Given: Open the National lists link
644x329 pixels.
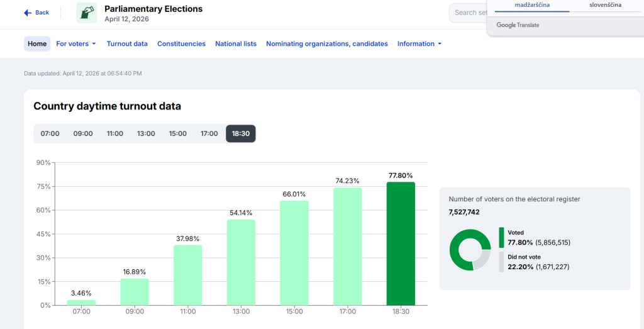Looking at the screenshot, I should [236, 44].
